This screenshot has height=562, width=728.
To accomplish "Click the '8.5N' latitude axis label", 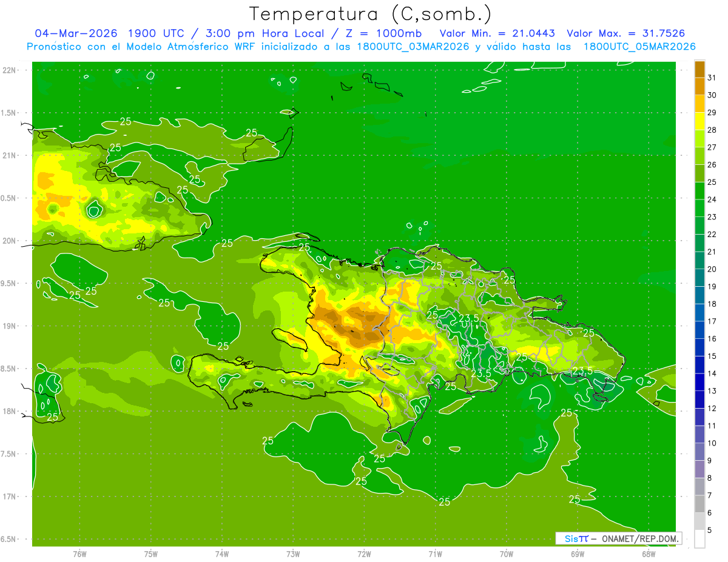I will 9,369.
